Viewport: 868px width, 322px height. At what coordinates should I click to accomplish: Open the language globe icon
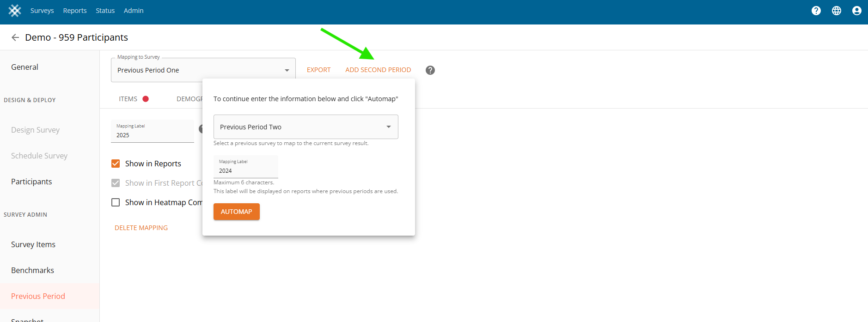pos(836,11)
